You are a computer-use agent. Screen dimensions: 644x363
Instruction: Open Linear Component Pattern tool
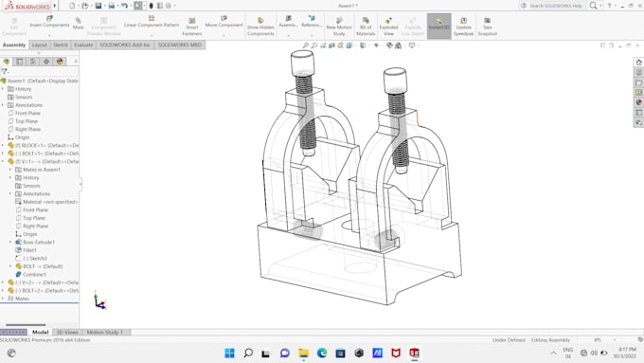point(152,22)
